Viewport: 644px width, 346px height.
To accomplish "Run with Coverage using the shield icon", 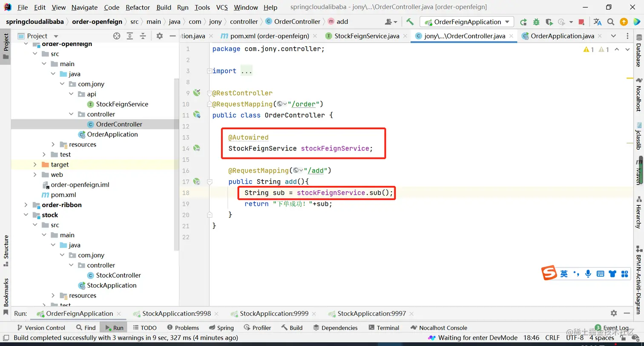I will point(549,22).
